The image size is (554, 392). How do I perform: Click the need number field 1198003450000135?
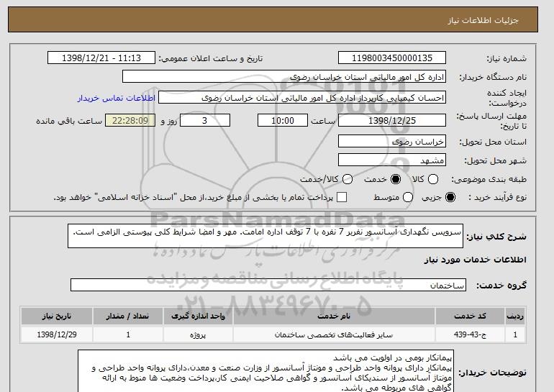point(392,58)
